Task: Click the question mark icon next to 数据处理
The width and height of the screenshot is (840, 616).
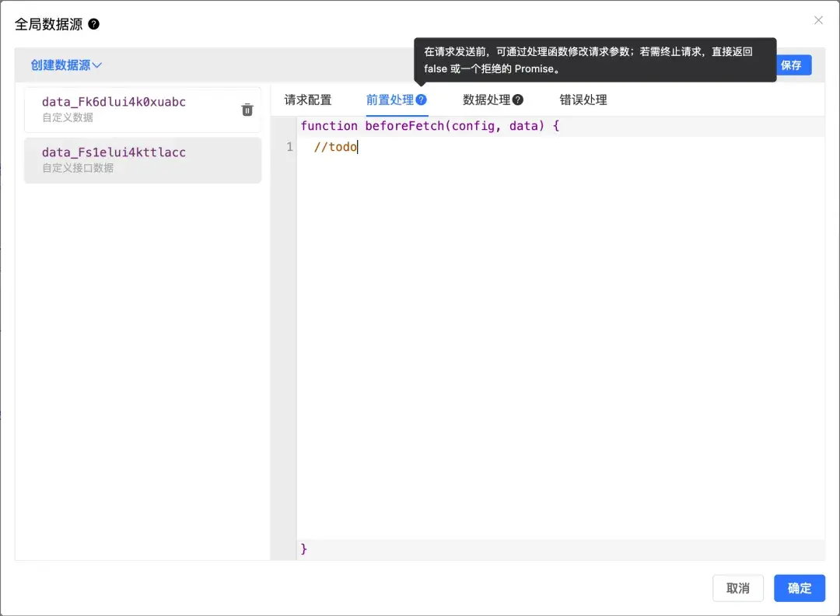Action: [x=517, y=100]
